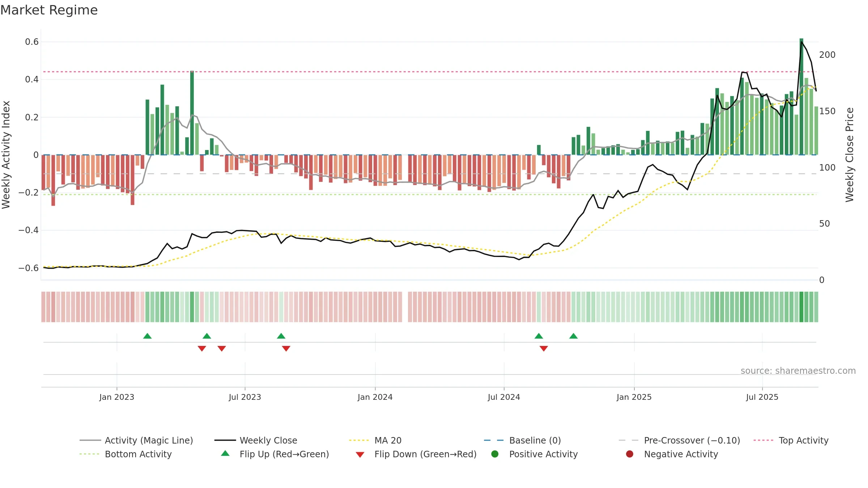
Task: Click the source: sharemaestro.com text
Action: (x=798, y=371)
